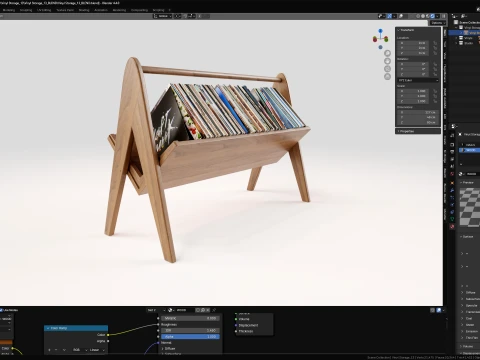Open the Modifiers properties tab
Screen dimensions: 480x360
point(452,190)
